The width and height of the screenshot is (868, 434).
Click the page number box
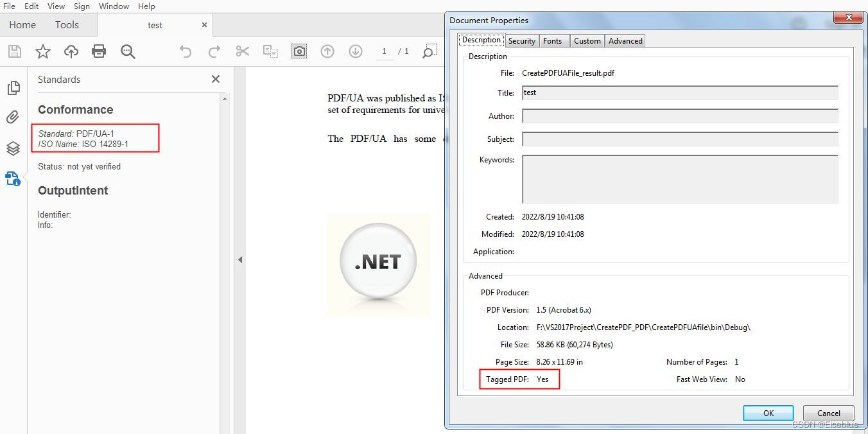(x=385, y=51)
